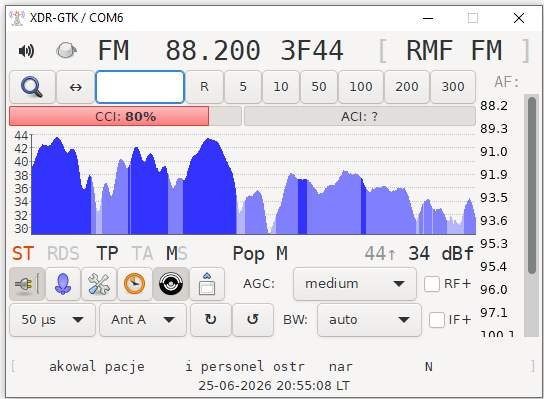
Task: Enable the IF+ checkbox
Action: point(437,320)
